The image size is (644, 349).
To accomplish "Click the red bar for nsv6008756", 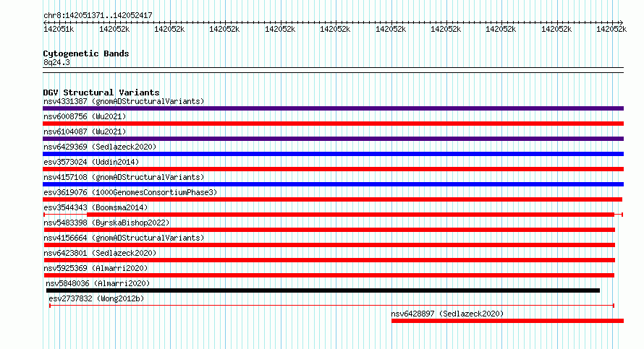I will point(333,124).
